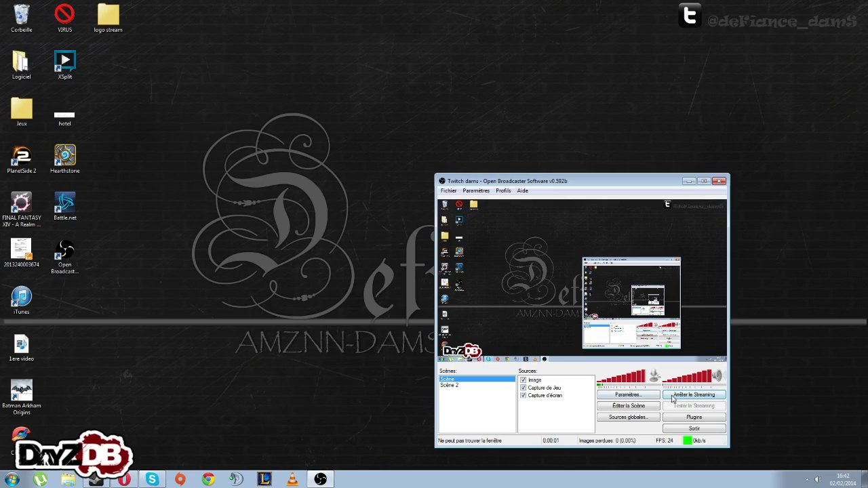The height and width of the screenshot is (488, 868).
Task: Click the green bitrate status indicator
Action: (x=687, y=441)
